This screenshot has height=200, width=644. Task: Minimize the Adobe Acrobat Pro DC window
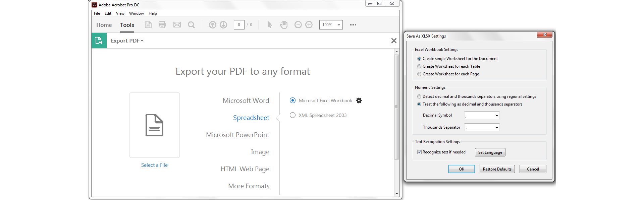point(370,4)
